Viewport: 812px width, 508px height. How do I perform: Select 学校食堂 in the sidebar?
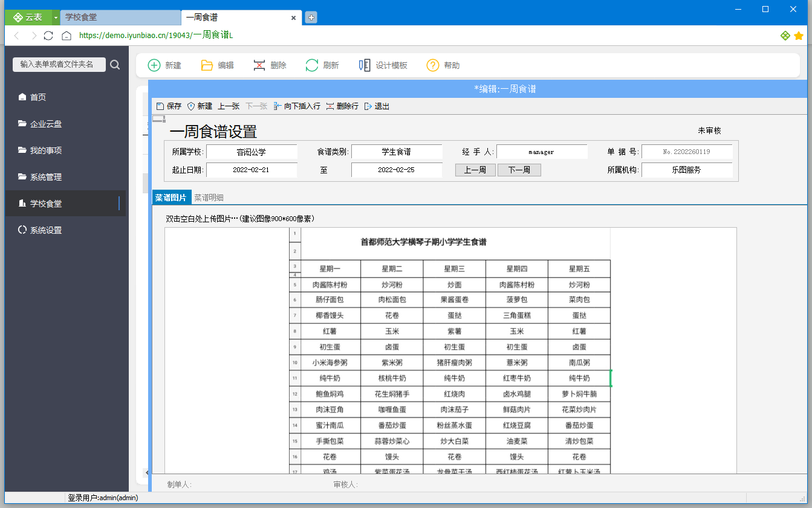pos(65,204)
